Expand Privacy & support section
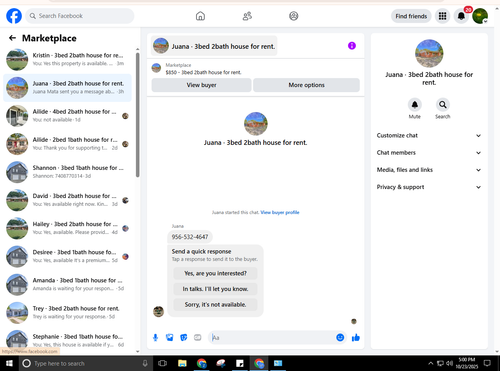 point(429,187)
